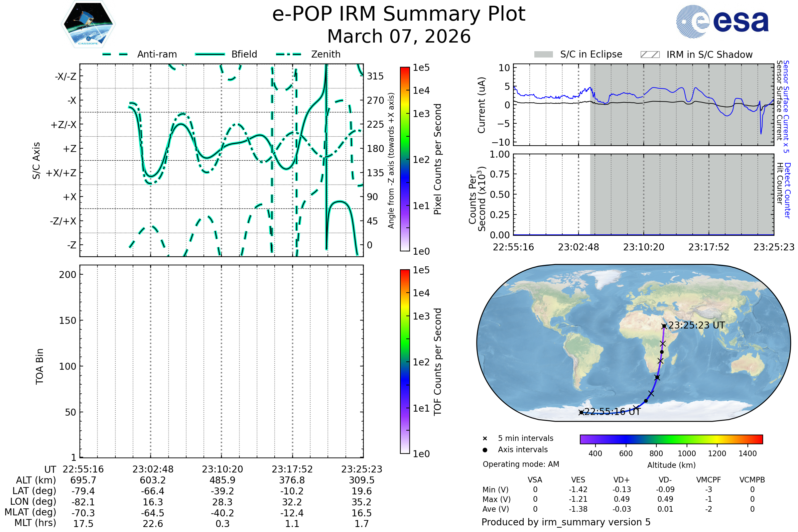Click the Anti-ram dashed legend line
The image size is (798, 532).
click(115, 54)
